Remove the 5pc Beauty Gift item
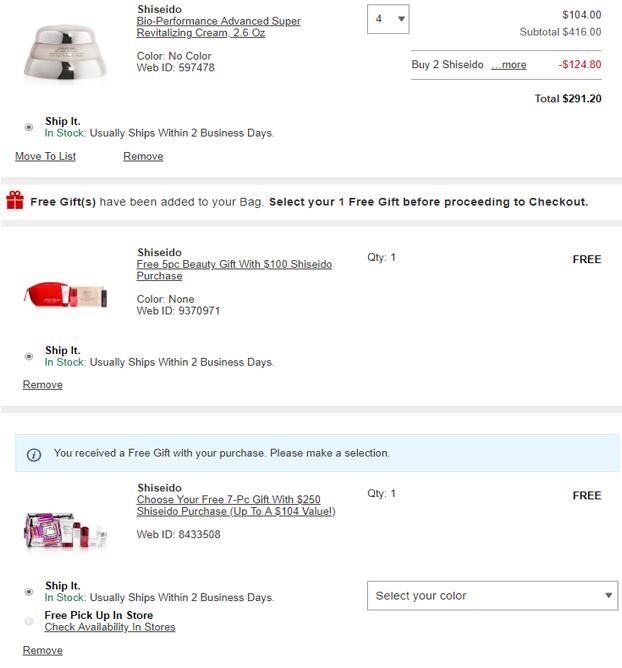The image size is (622, 668). [42, 385]
